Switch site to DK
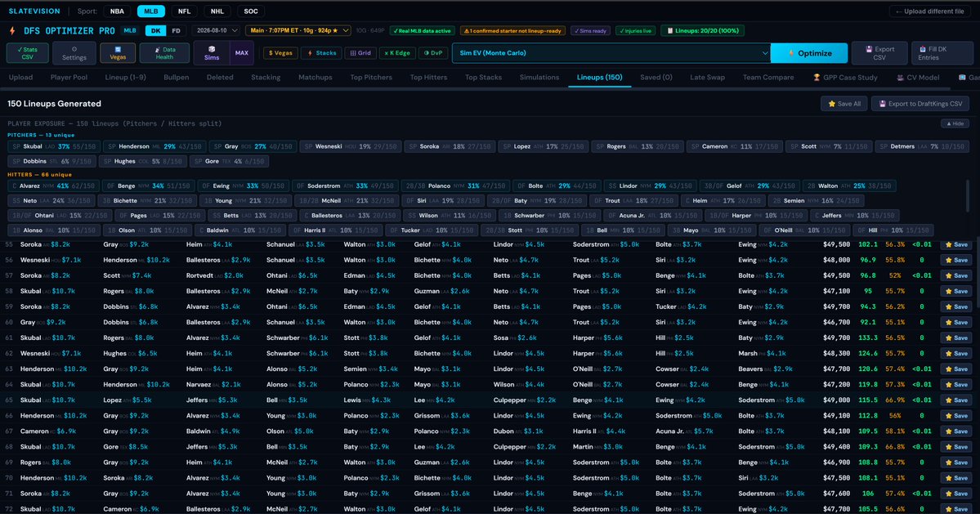The height and width of the screenshot is (514, 980). click(155, 30)
